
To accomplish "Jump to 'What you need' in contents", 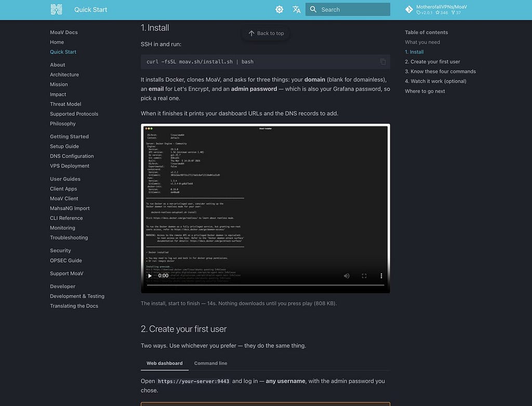I will click(x=422, y=42).
